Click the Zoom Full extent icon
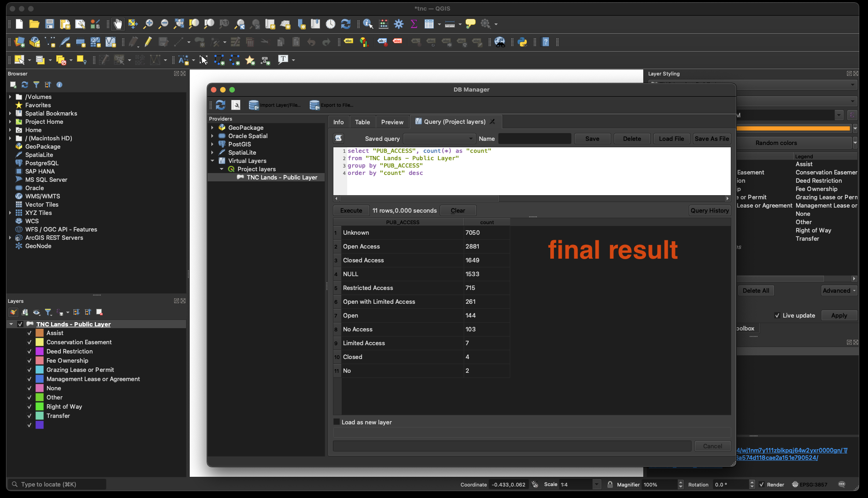This screenshot has height=498, width=868. (x=179, y=24)
